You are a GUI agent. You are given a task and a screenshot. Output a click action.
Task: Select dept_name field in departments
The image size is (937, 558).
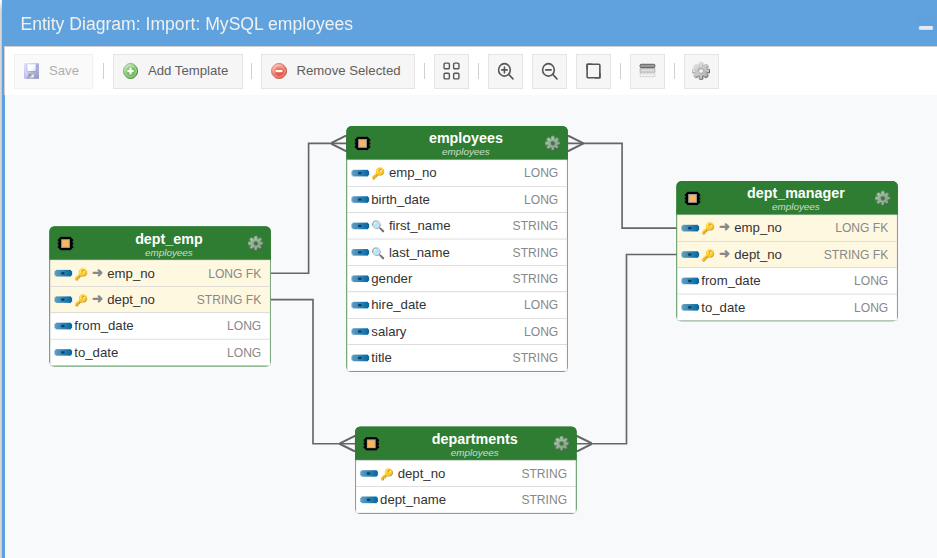412,500
